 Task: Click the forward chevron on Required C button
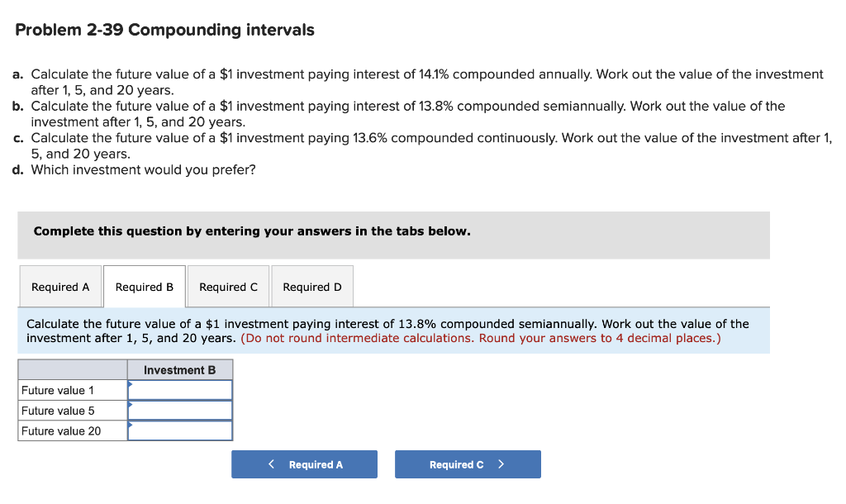[x=501, y=464]
